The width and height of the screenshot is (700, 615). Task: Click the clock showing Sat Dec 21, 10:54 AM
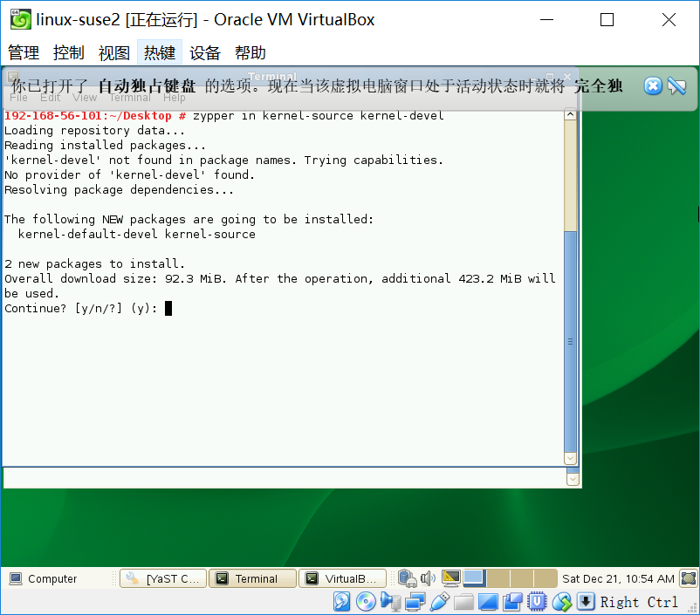click(x=618, y=579)
